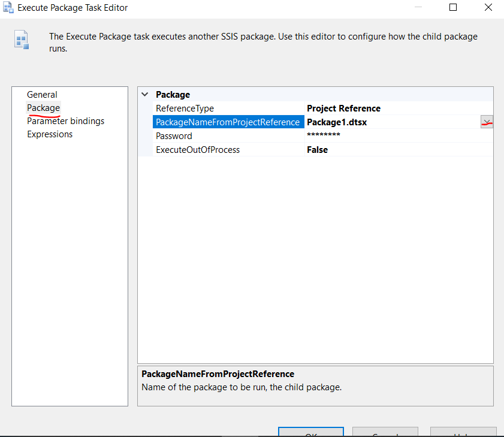Image resolution: width=504 pixels, height=437 pixels.
Task: Open the Parameter bindings page
Action: pyautogui.click(x=65, y=120)
